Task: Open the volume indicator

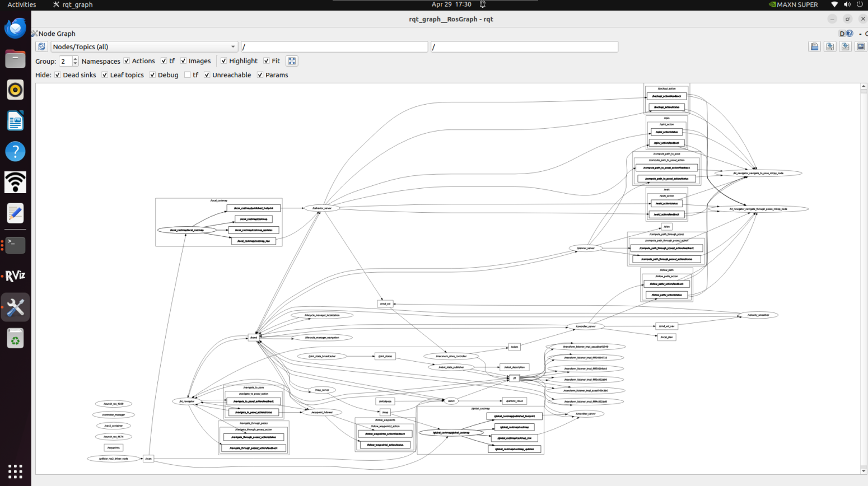Action: click(x=847, y=4)
